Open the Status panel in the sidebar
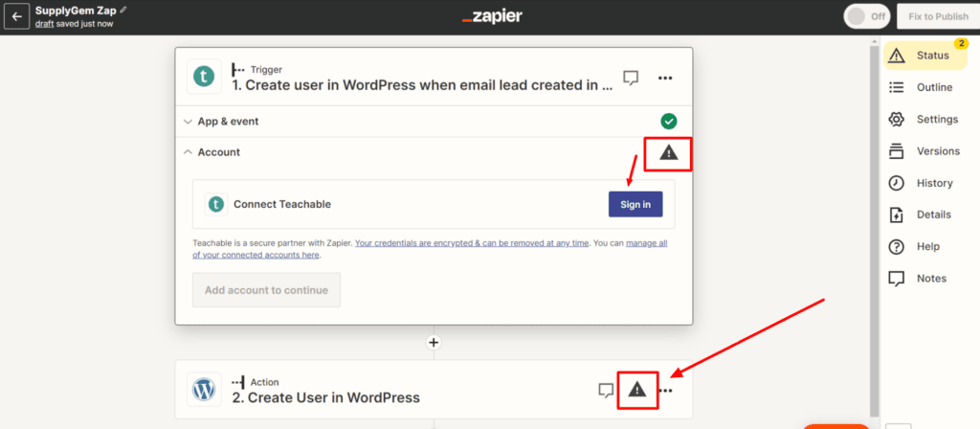Viewport: 980px width, 429px height. (925, 55)
